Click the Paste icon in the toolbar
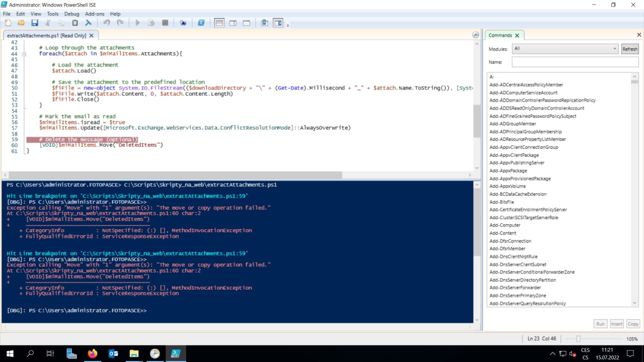 click(x=75, y=23)
